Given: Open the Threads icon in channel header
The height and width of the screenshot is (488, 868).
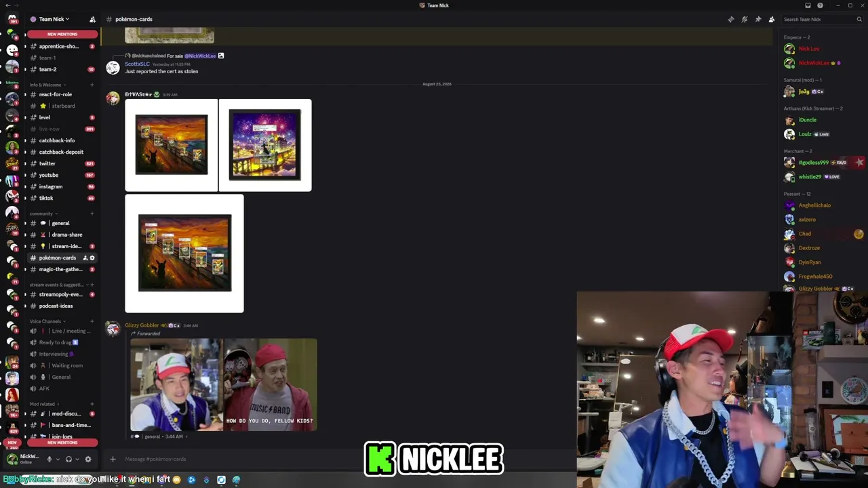Looking at the screenshot, I should [x=730, y=19].
